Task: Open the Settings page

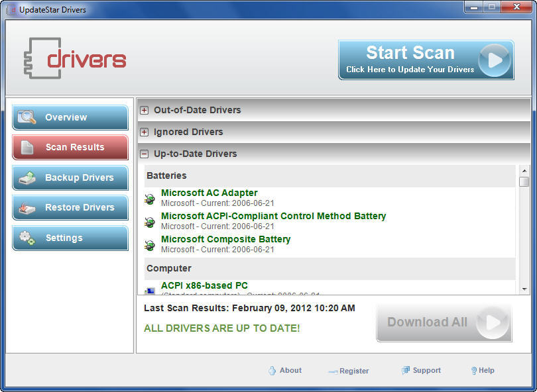Action: coord(70,238)
